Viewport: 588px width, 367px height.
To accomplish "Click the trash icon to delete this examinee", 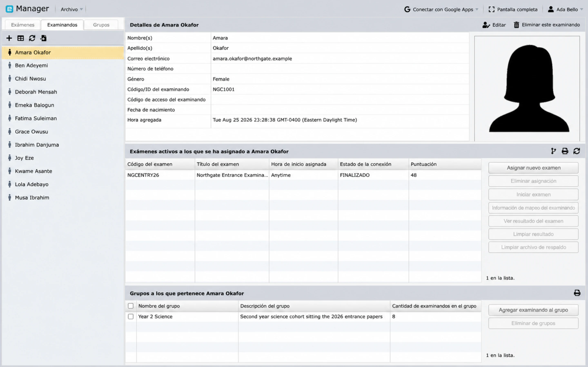I will pyautogui.click(x=516, y=25).
